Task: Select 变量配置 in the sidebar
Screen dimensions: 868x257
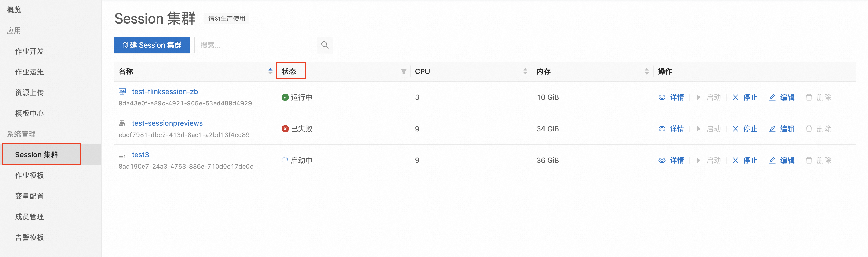Action: pyautogui.click(x=29, y=196)
